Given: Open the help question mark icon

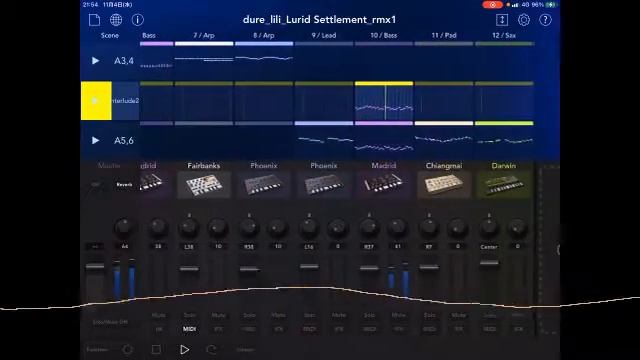Looking at the screenshot, I should pos(545,20).
